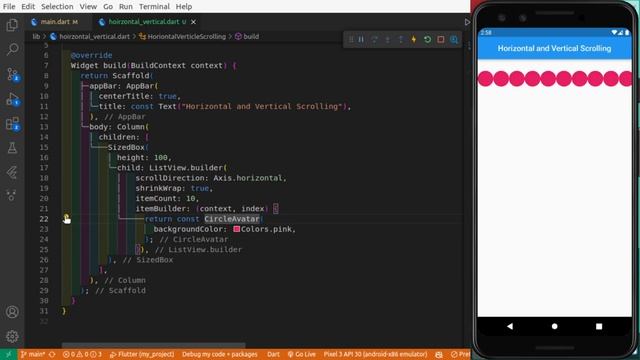Open the Source Control view
Screen dimensions: 640x360
[12, 74]
